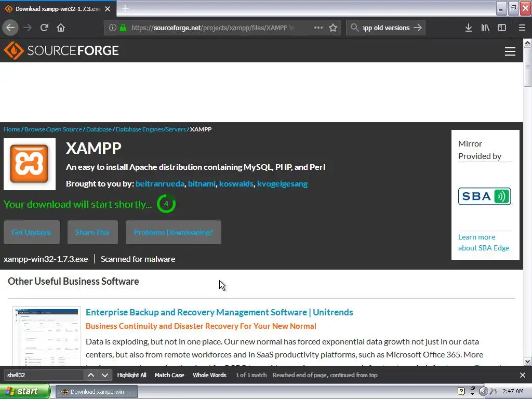Click the vertical scrollbar thumb
The height and width of the screenshot is (399, 532).
tap(527, 67)
